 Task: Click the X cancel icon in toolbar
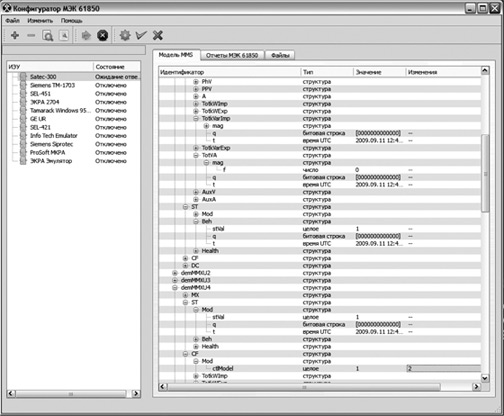158,35
